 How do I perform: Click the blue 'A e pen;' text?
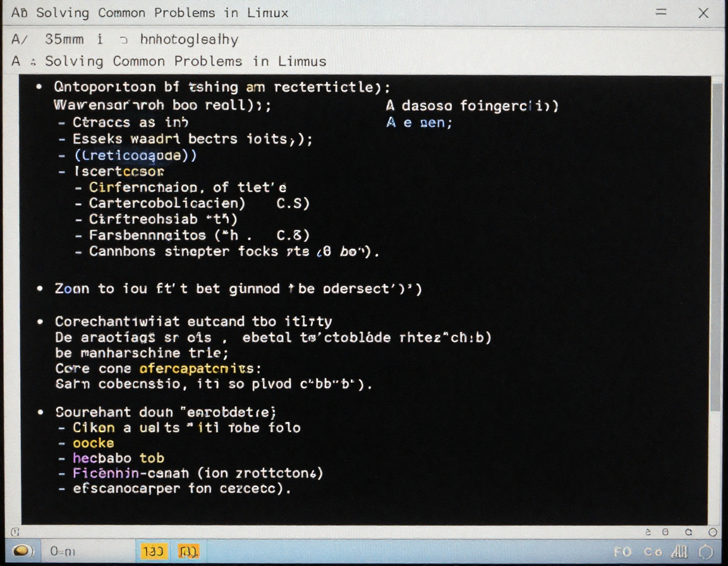[419, 123]
